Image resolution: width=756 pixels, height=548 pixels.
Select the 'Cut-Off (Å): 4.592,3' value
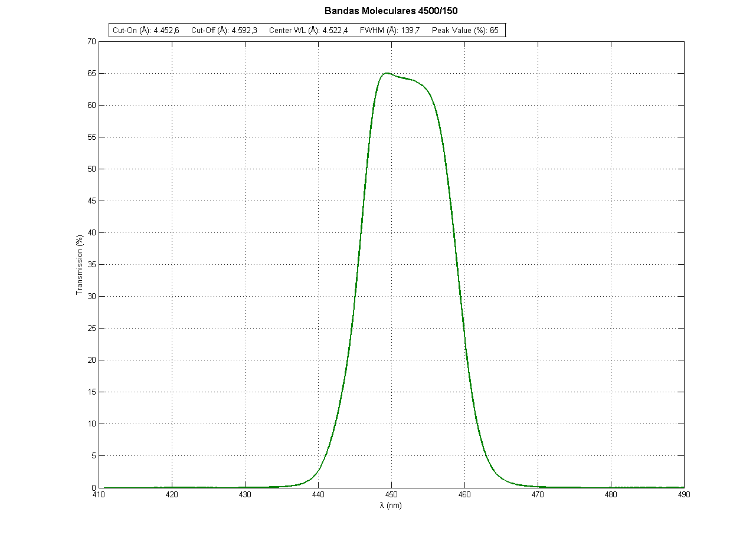(224, 31)
